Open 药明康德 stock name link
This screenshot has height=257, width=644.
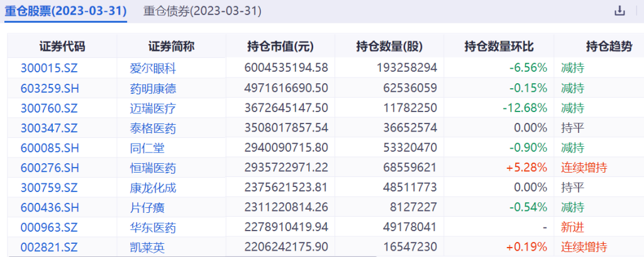point(152,88)
